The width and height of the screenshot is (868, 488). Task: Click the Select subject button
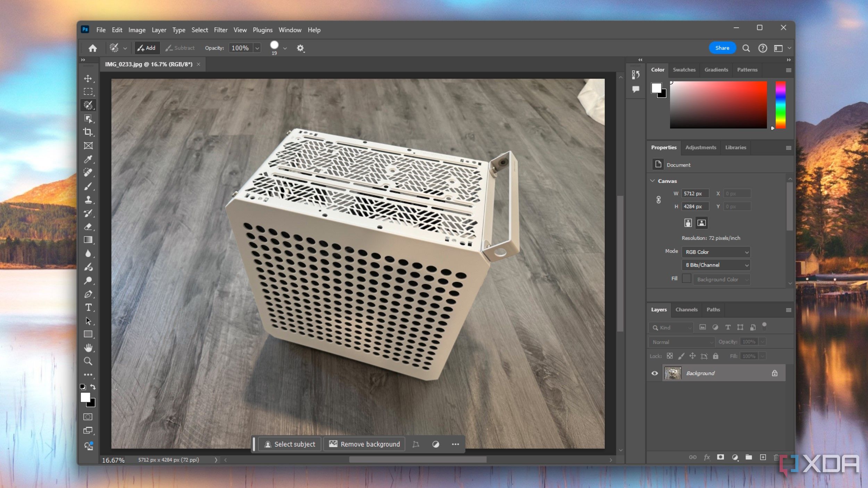tap(290, 444)
